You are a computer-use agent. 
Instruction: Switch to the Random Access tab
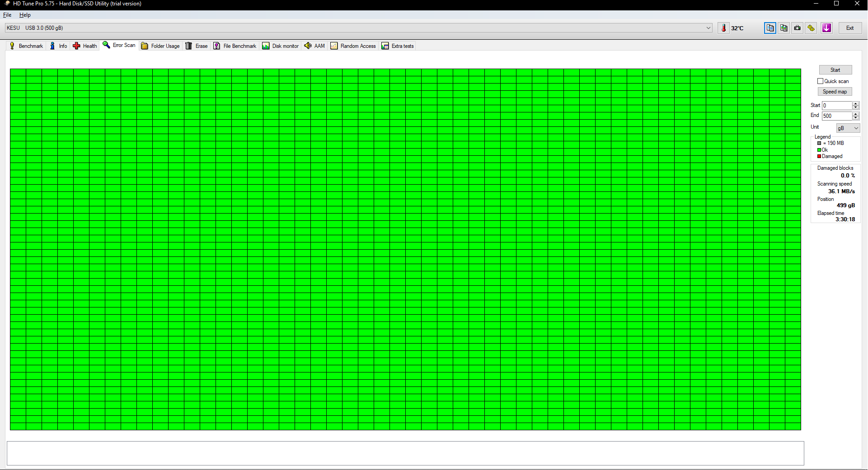pyautogui.click(x=353, y=46)
